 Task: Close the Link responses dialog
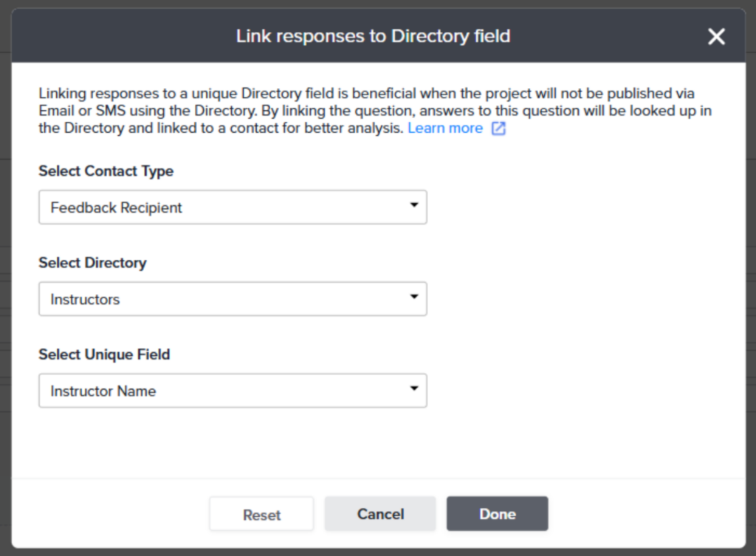tap(716, 37)
